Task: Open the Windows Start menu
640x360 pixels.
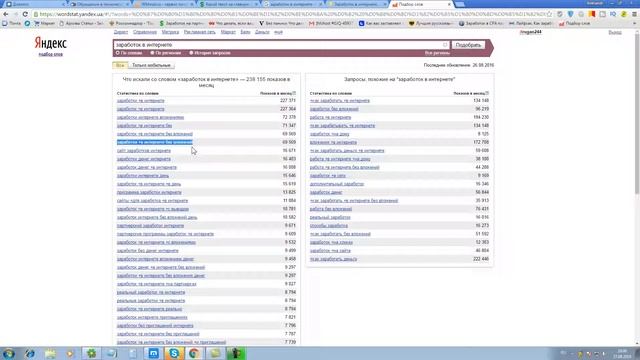Action: (x=9, y=353)
